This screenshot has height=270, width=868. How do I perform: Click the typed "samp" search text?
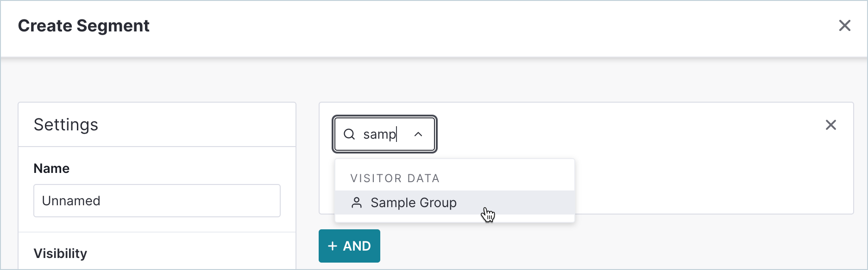[x=379, y=134]
